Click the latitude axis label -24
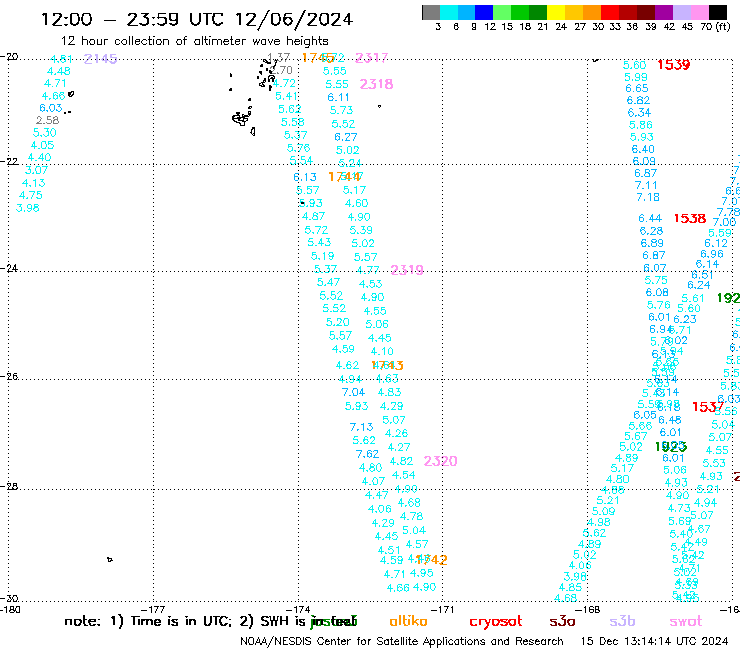 coord(9,268)
